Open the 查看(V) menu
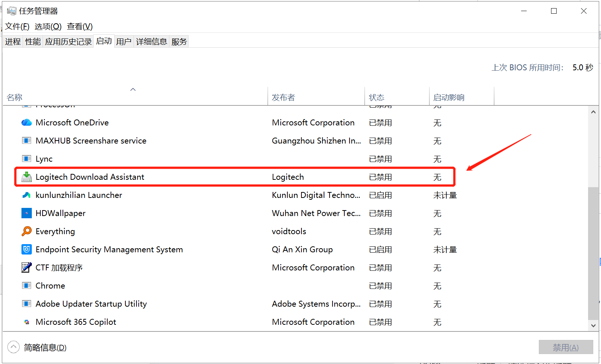Screen dimensions: 601x364 (80, 27)
